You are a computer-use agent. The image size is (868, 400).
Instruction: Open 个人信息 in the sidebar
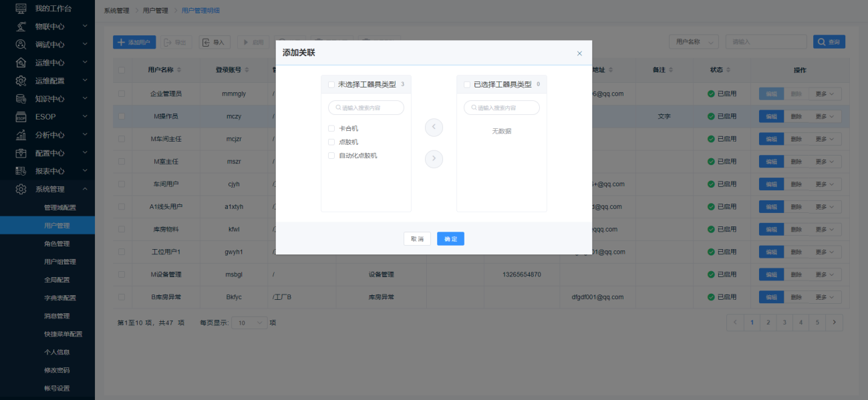coord(57,352)
